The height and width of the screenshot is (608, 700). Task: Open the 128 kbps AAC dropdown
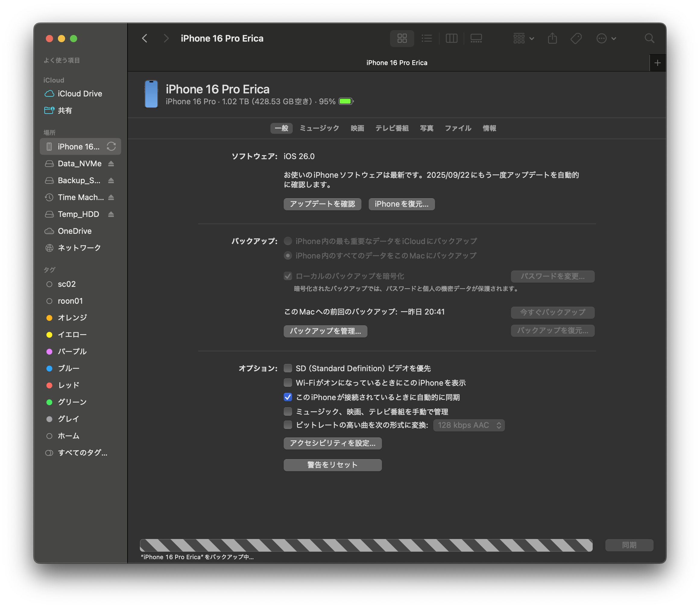pyautogui.click(x=468, y=425)
